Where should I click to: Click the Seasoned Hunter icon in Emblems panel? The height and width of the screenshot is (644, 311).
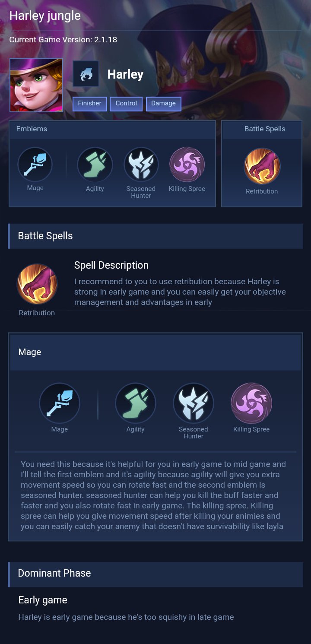coord(141,165)
